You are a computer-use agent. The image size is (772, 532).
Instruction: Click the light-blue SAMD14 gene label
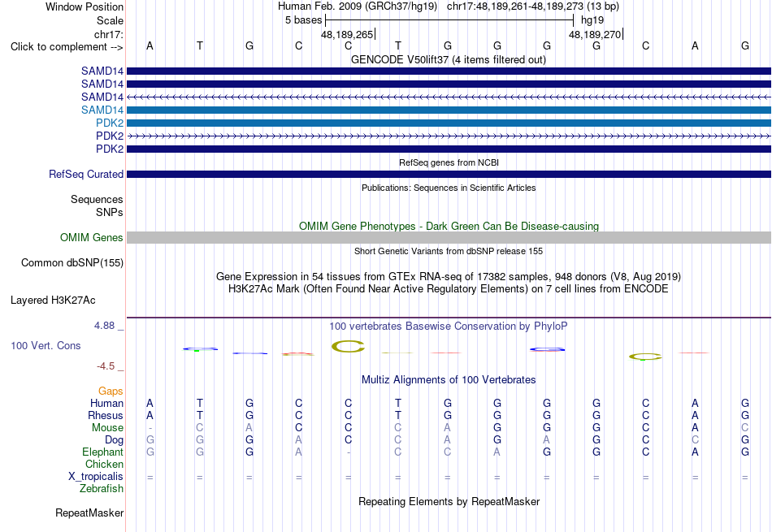tap(102, 110)
